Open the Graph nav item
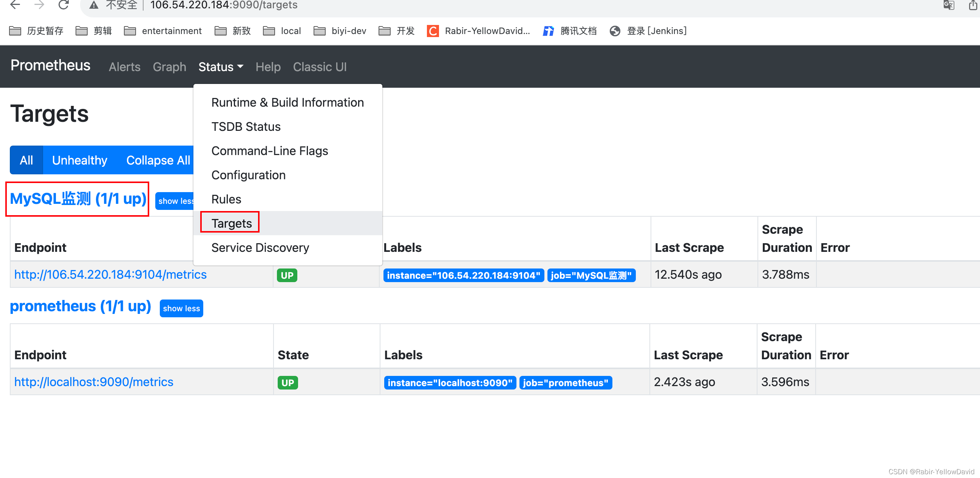Viewport: 980px width, 478px height. pos(169,67)
